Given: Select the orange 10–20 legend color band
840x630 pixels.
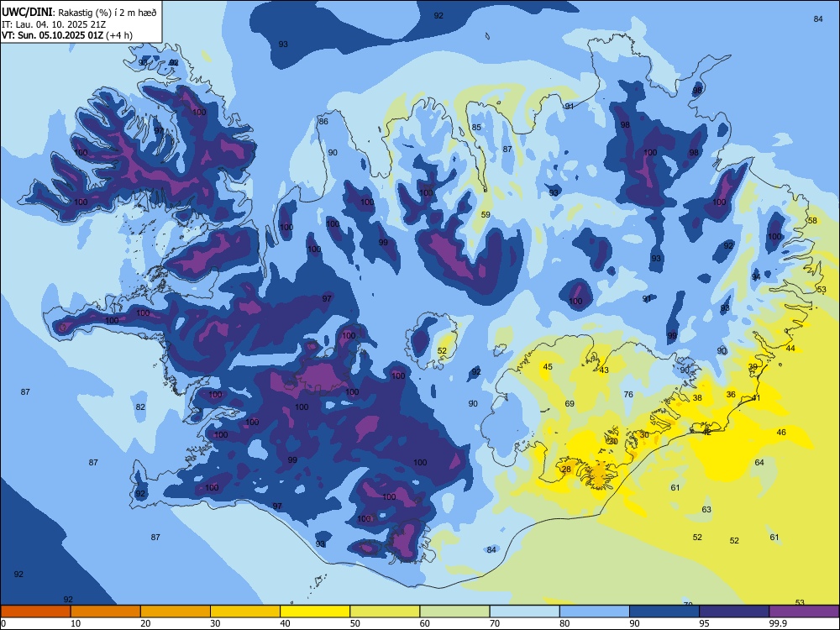Looking at the screenshot, I should pos(106,612).
